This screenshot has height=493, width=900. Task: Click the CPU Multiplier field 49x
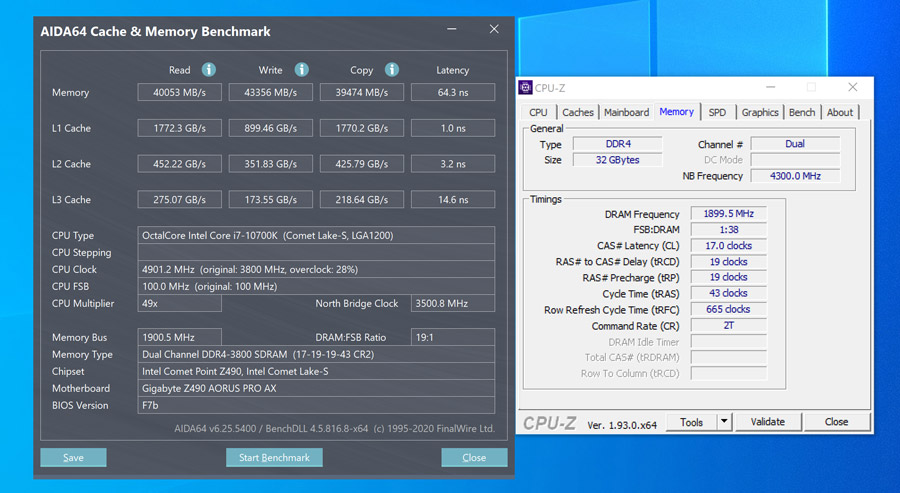coord(180,303)
